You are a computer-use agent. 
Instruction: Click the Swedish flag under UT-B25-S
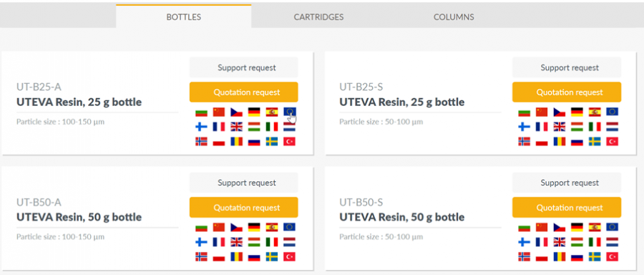[595, 142]
